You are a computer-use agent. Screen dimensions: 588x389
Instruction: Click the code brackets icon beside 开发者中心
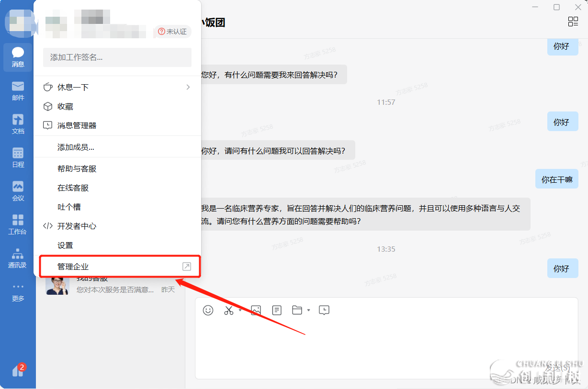[48, 226]
